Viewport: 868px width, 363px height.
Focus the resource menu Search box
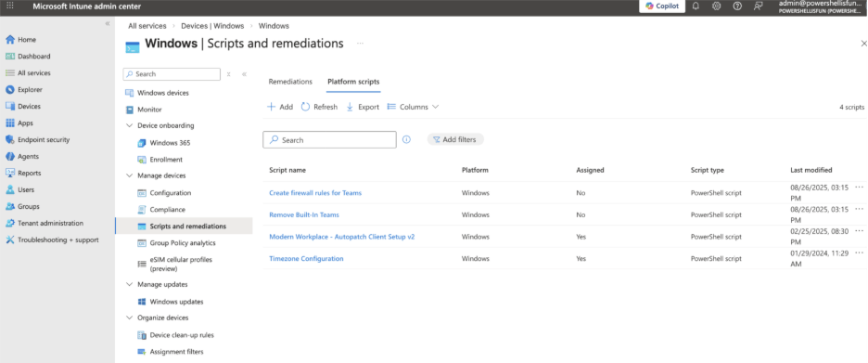pyautogui.click(x=172, y=73)
